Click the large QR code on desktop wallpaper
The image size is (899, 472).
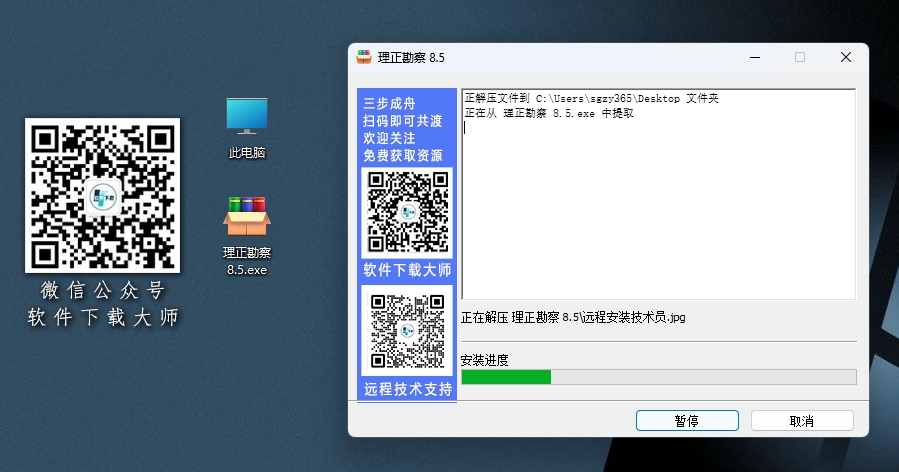[103, 196]
